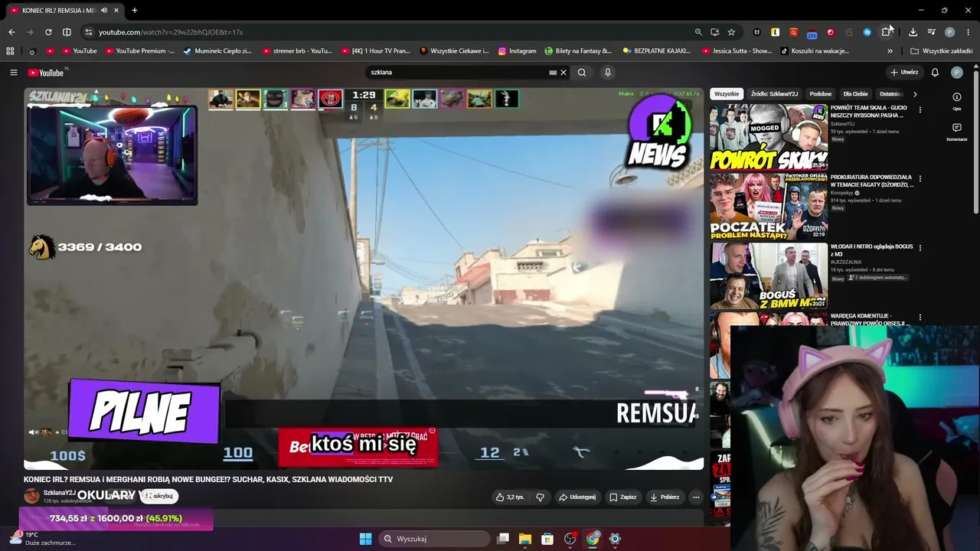Go back to the previous browser page

[11, 32]
